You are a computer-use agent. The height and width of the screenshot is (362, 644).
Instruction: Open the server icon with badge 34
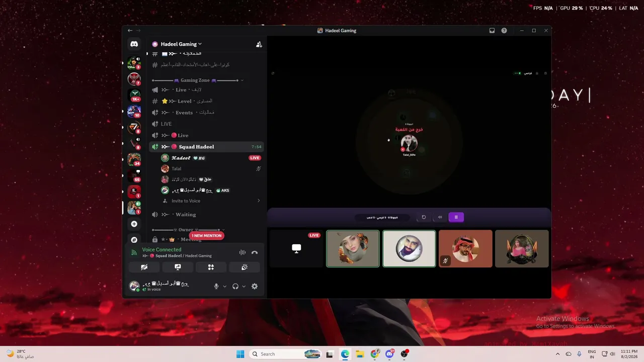[x=134, y=159]
